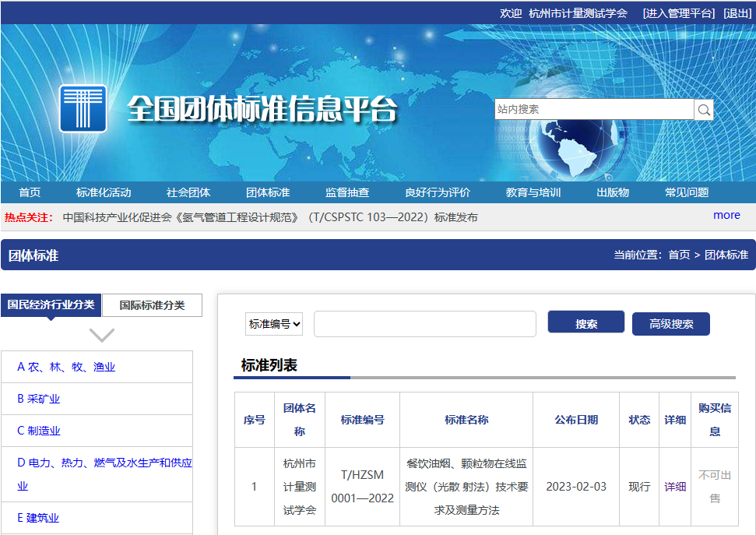Open the 标准编号 search type dropdown
This screenshot has height=535, width=756.
(x=274, y=324)
